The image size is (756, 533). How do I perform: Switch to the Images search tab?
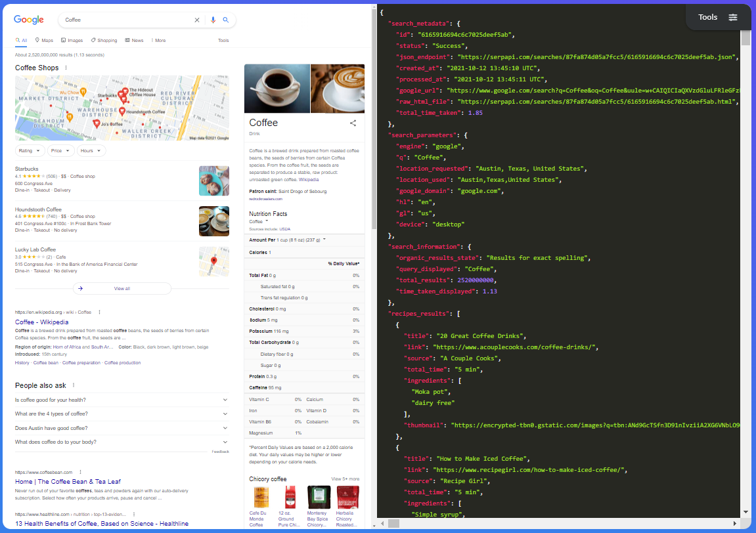pos(72,41)
